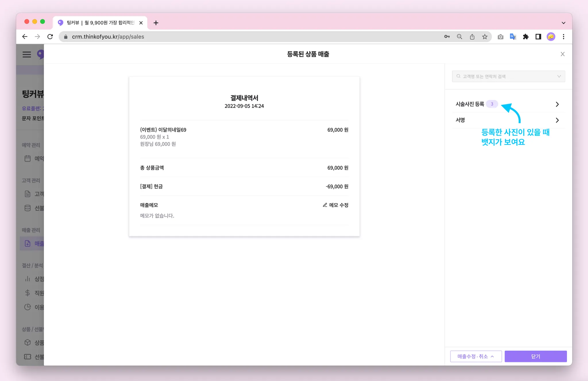The image size is (588, 381).
Task: Click the share page icon in the address bar
Action: pos(472,37)
